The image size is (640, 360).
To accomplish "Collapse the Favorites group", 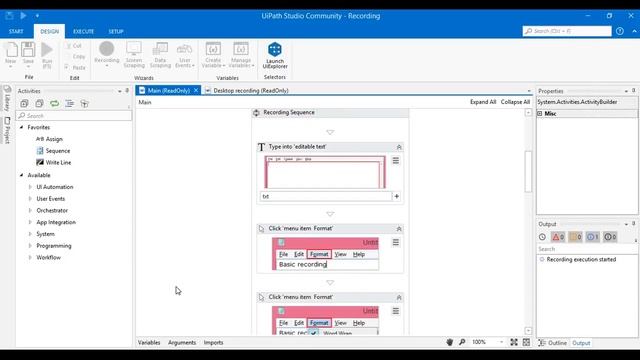I will click(x=22, y=127).
